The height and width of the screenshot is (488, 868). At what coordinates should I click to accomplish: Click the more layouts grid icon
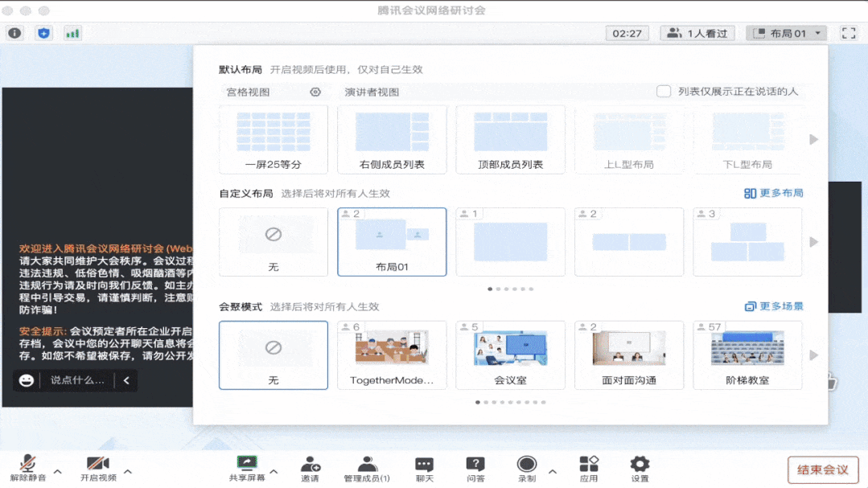point(750,193)
